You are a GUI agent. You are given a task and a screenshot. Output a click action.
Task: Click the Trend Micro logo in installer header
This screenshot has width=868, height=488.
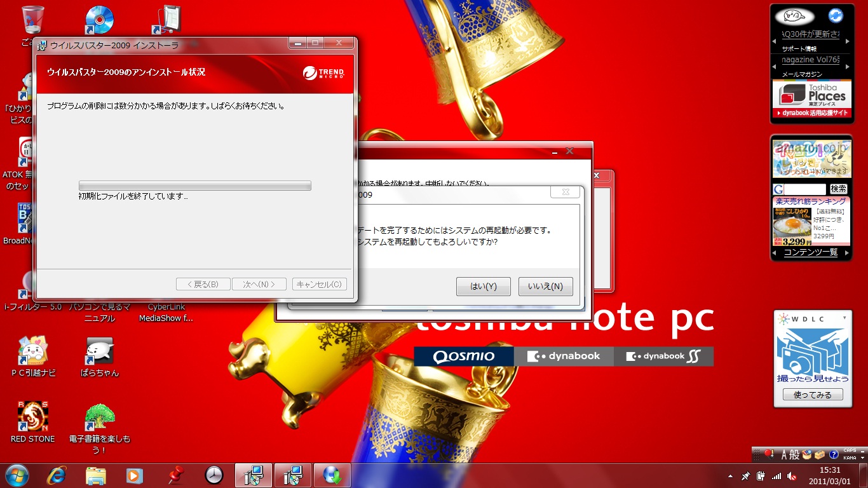324,72
